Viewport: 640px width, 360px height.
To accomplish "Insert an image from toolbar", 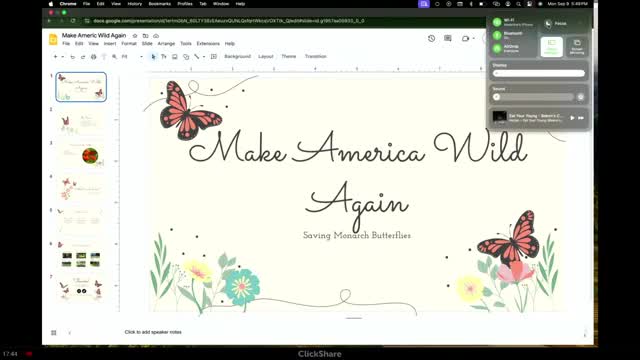I will [x=175, y=57].
